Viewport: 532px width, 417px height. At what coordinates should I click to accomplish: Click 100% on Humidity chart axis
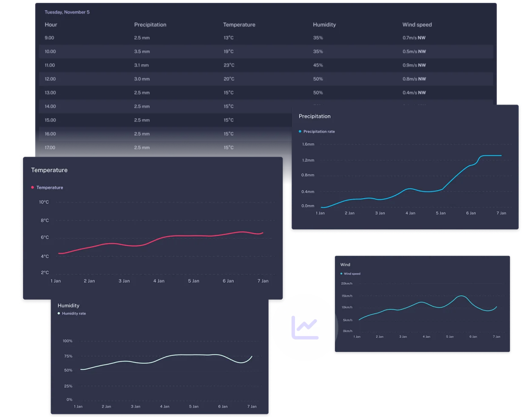coord(68,341)
